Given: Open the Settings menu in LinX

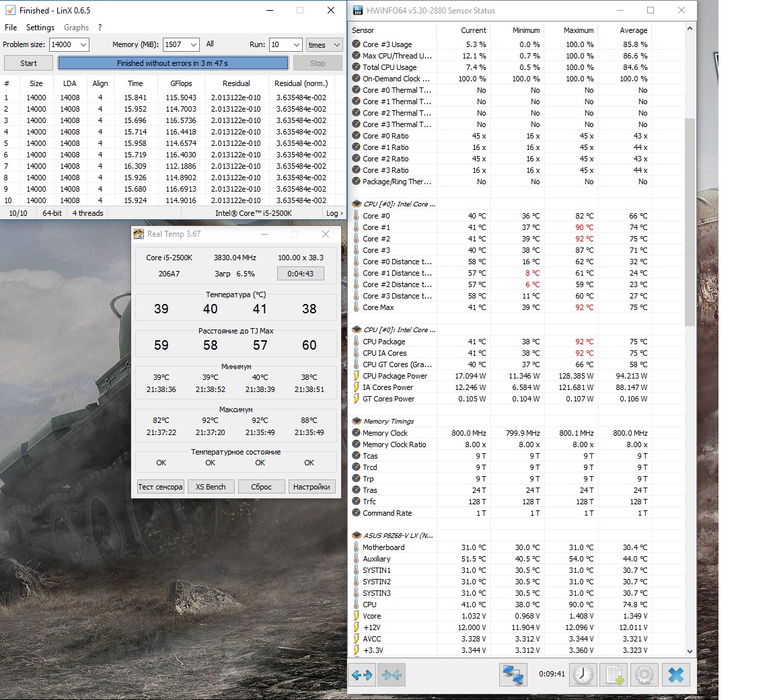Looking at the screenshot, I should pos(40,28).
